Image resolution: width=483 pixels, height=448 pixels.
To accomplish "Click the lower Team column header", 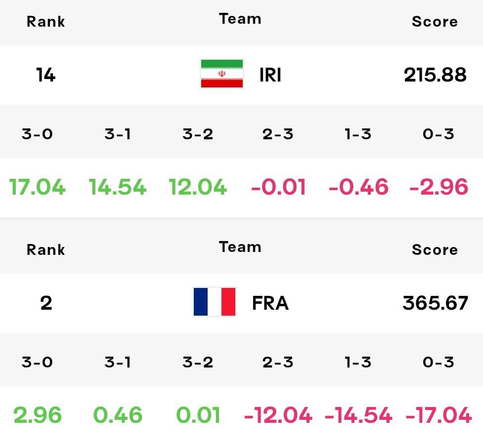I will pos(240,247).
